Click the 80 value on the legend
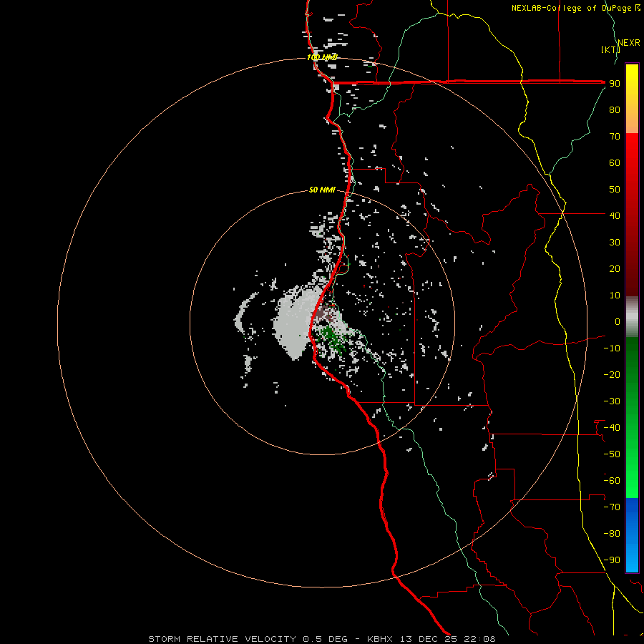 (x=615, y=109)
